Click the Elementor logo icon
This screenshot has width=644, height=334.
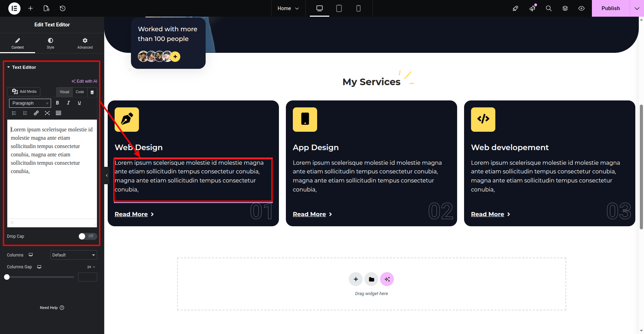[x=14, y=8]
